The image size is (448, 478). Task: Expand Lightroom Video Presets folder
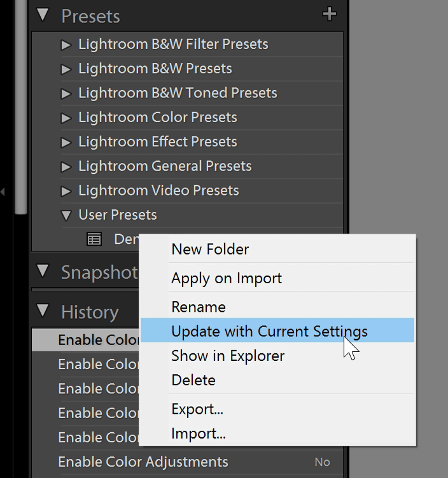[x=66, y=191]
